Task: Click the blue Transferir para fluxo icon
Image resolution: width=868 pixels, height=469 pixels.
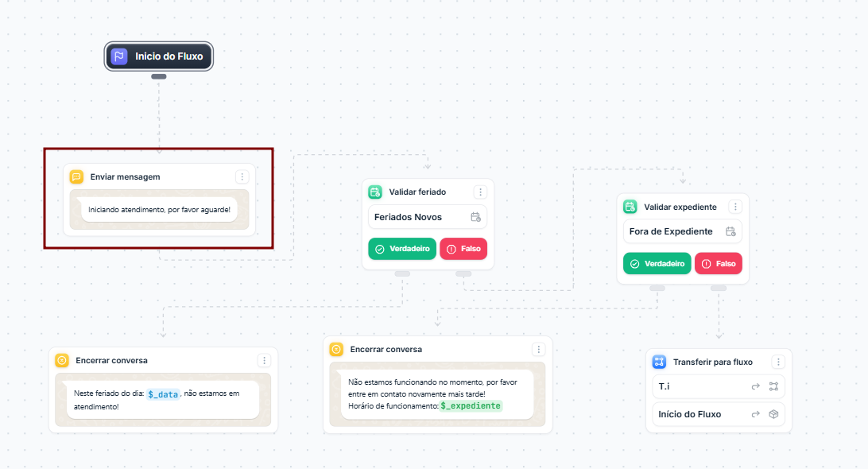Action: tap(659, 362)
